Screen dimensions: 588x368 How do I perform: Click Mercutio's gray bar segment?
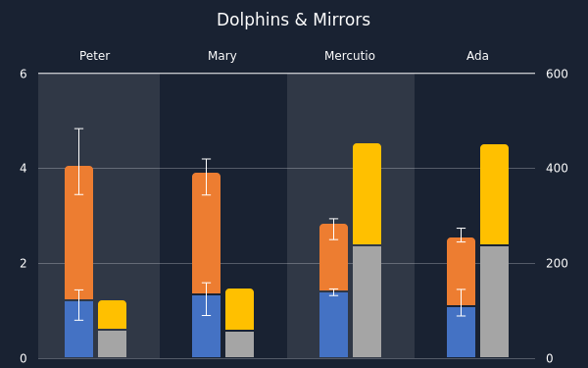coord(367,302)
